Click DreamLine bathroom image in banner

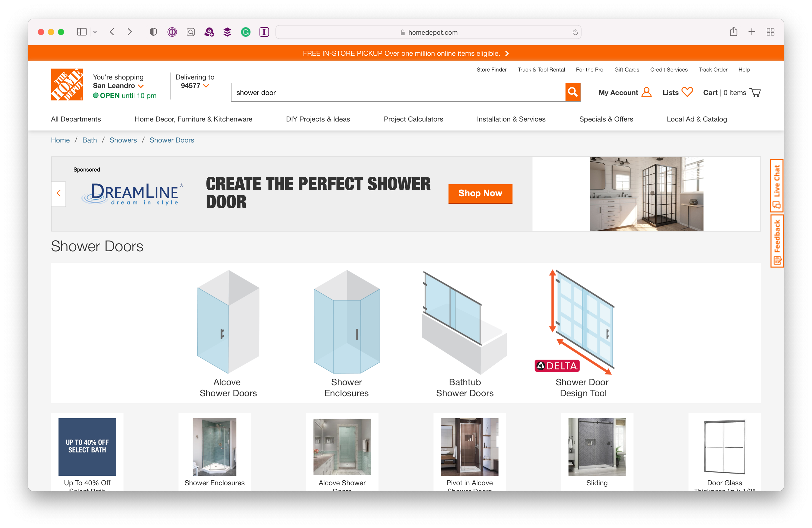tap(646, 194)
